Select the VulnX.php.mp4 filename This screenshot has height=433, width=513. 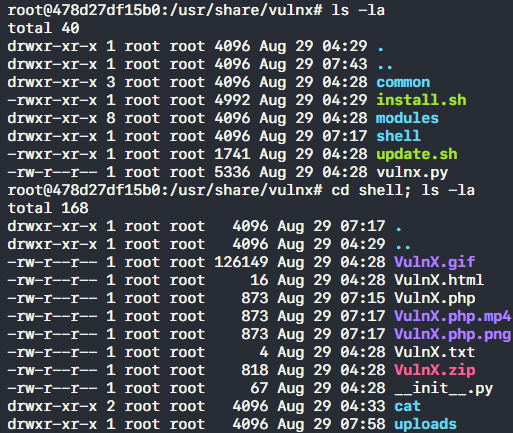pos(452,316)
